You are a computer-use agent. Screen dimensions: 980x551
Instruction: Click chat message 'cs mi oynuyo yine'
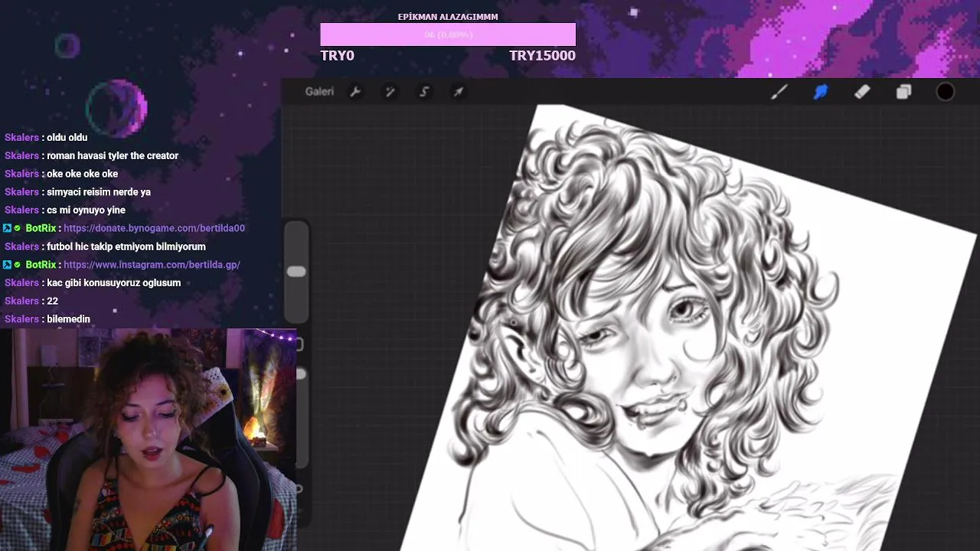[x=86, y=210]
